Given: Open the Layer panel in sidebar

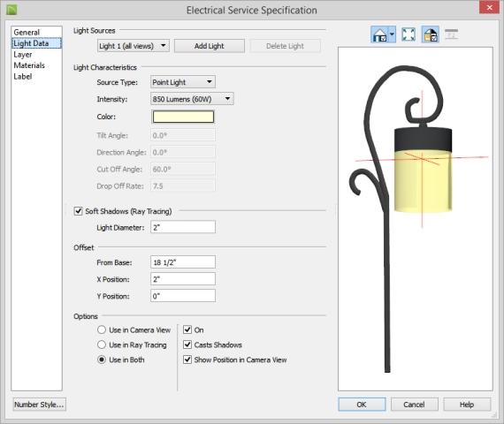Looking at the screenshot, I should click(22, 55).
